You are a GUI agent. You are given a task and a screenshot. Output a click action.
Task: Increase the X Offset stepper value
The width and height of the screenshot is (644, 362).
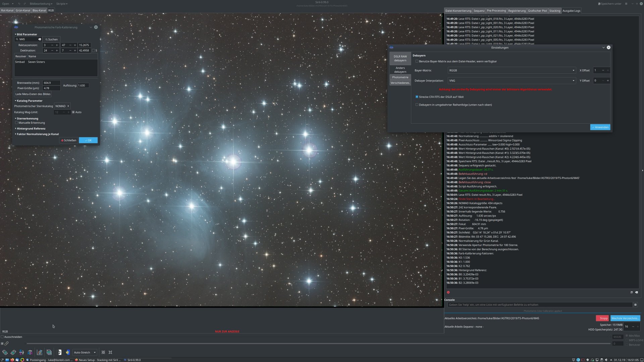point(607,70)
